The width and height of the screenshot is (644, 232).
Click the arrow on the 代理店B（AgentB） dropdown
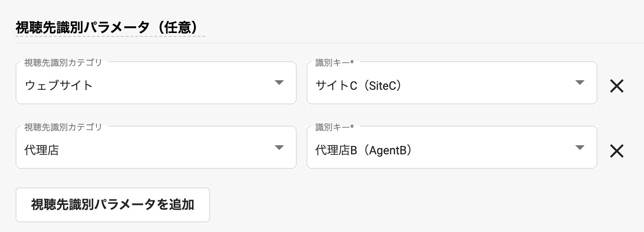[580, 148]
